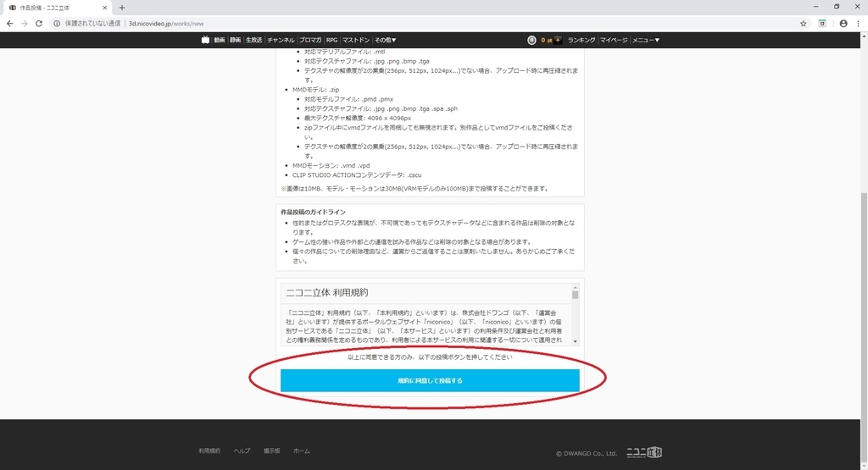Click 規約に同意して投稿する button
This screenshot has width=868, height=470.
tap(430, 380)
